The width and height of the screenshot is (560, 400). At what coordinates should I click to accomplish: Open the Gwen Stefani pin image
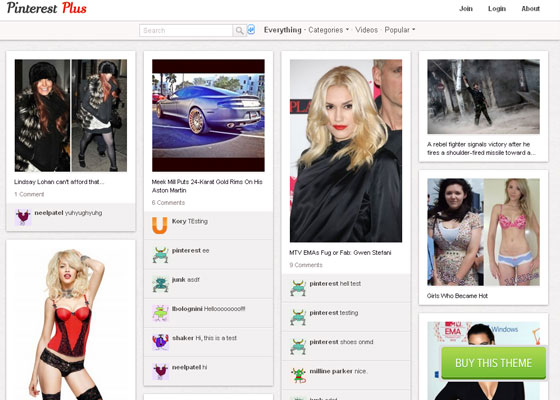[x=346, y=151]
